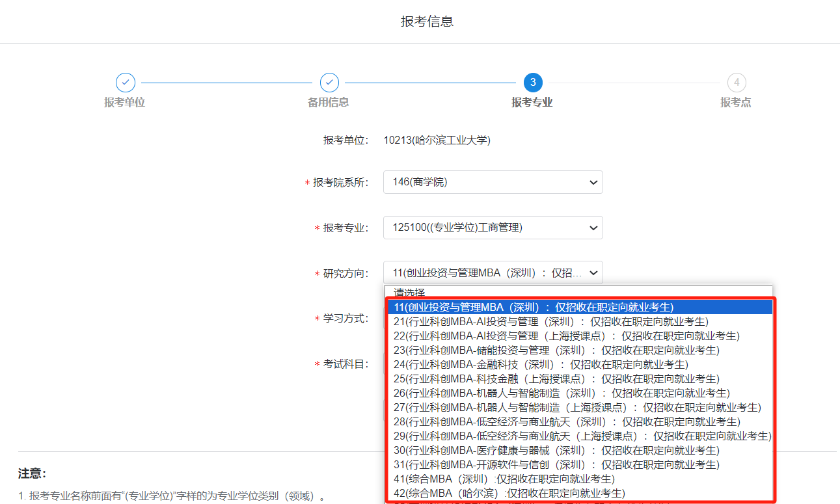
Task: Click the step 3 circle for 报考专业
Action: 533,83
